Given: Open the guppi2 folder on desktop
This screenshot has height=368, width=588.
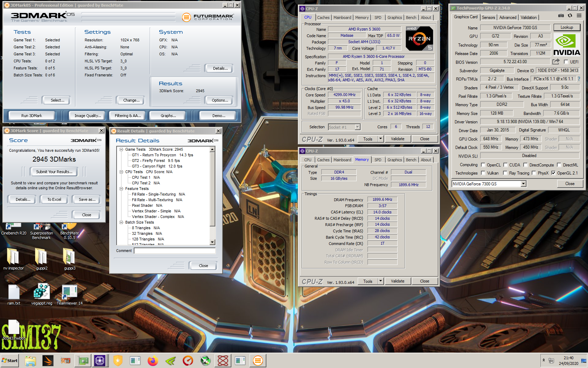Looking at the screenshot, I should tap(42, 259).
